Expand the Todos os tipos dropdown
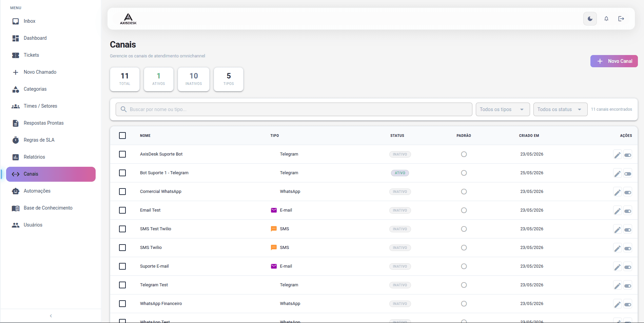This screenshot has width=644, height=323. point(503,109)
